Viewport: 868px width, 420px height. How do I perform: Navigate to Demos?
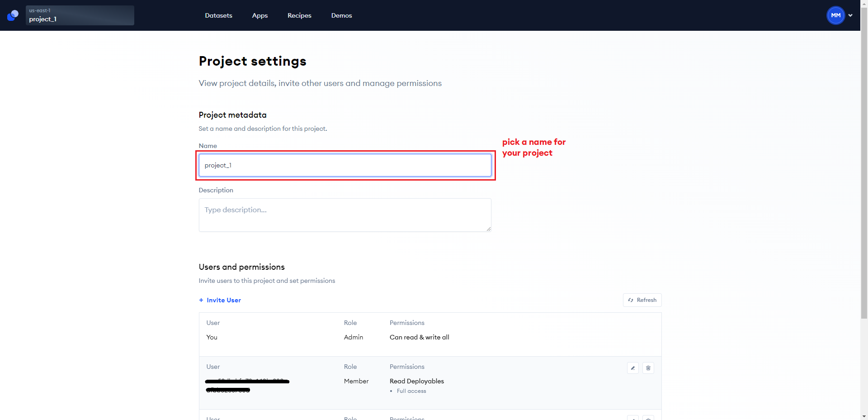pyautogui.click(x=341, y=15)
